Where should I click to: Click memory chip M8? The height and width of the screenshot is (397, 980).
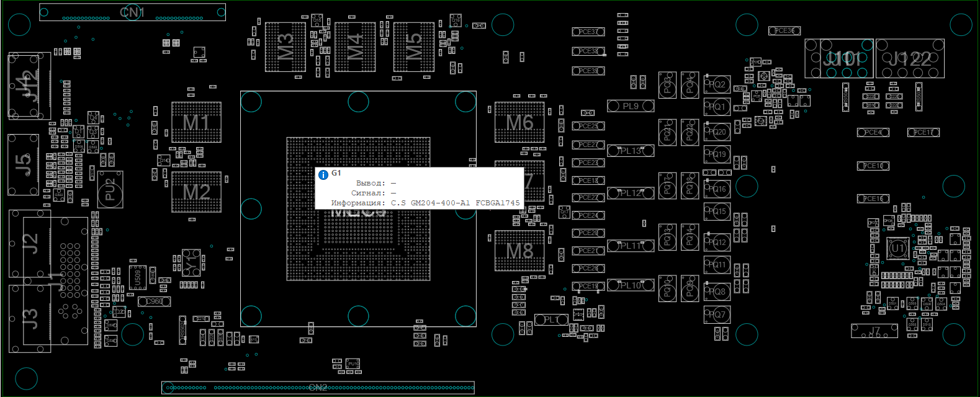click(x=519, y=251)
